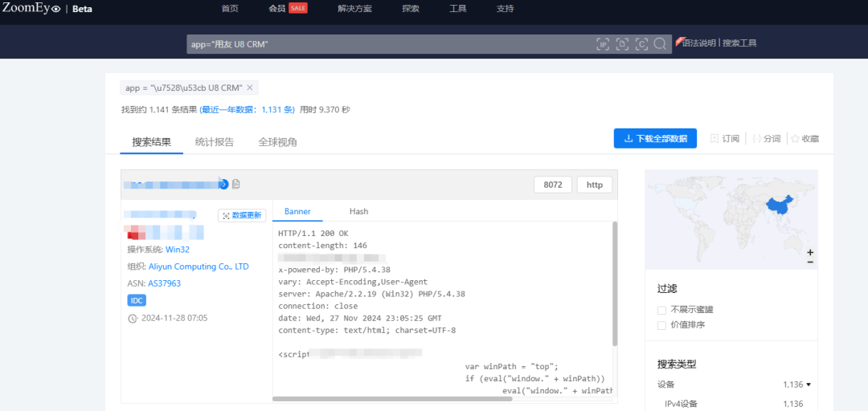Open the 支持 menu
This screenshot has width=868, height=411.
click(x=505, y=8)
